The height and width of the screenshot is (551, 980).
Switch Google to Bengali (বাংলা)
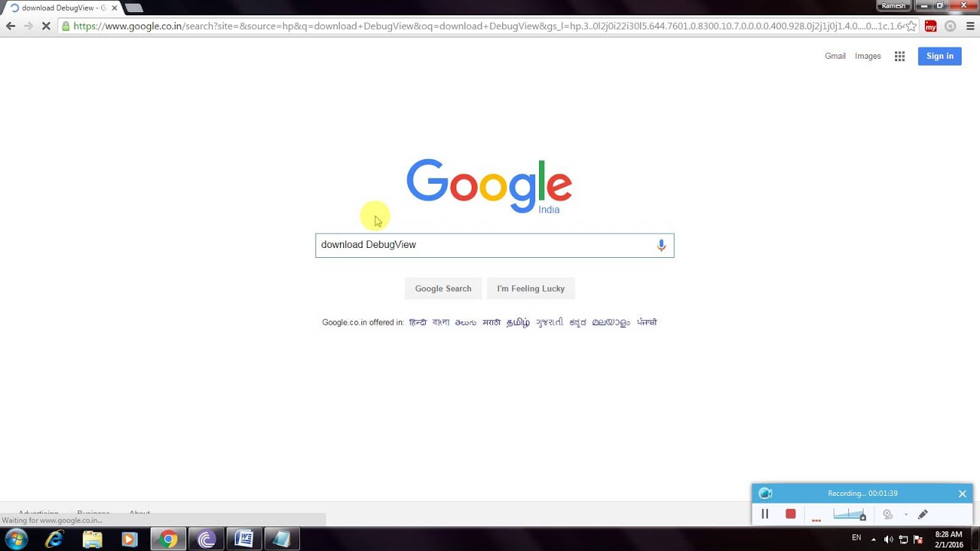point(440,322)
